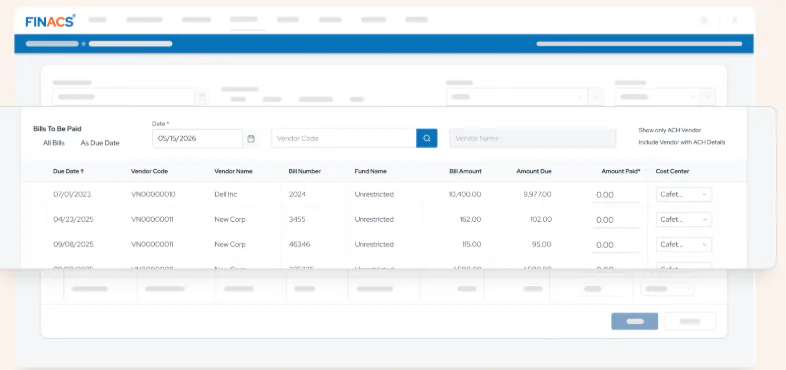
Task: Click the Date field showing 05/15/2026
Action: (198, 138)
